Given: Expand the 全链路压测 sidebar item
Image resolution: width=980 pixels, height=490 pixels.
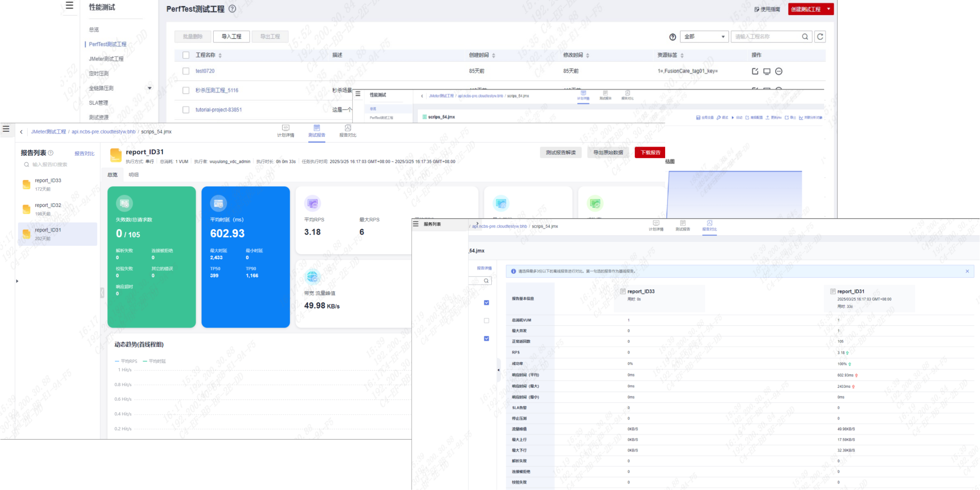Looking at the screenshot, I should 149,88.
